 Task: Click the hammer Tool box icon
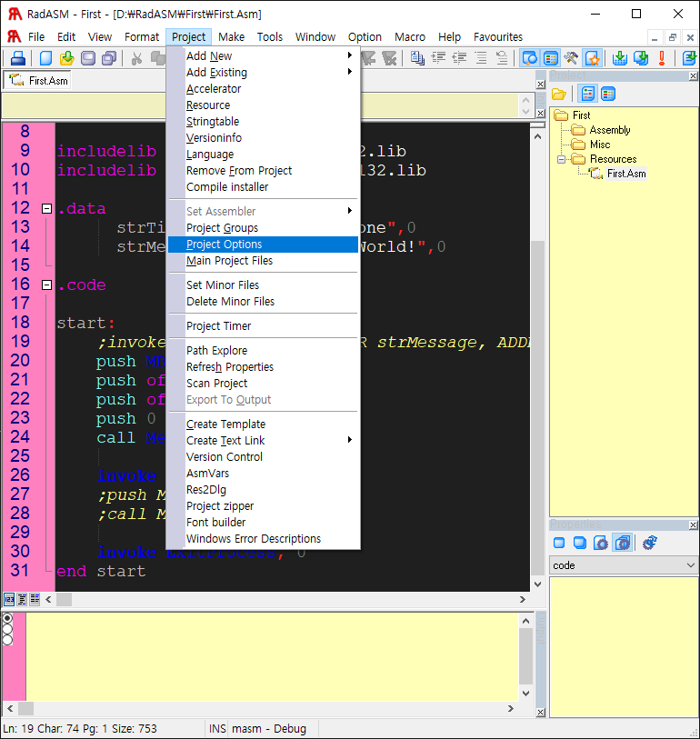(x=571, y=58)
